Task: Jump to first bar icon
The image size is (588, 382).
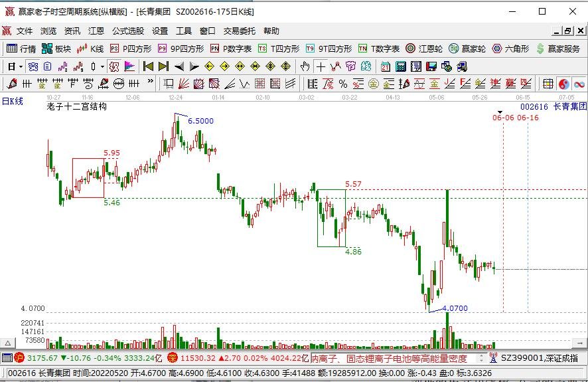Action: [148, 67]
